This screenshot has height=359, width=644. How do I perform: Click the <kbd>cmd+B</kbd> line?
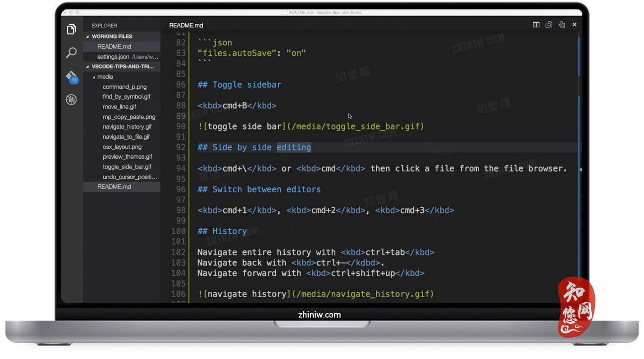pyautogui.click(x=237, y=105)
